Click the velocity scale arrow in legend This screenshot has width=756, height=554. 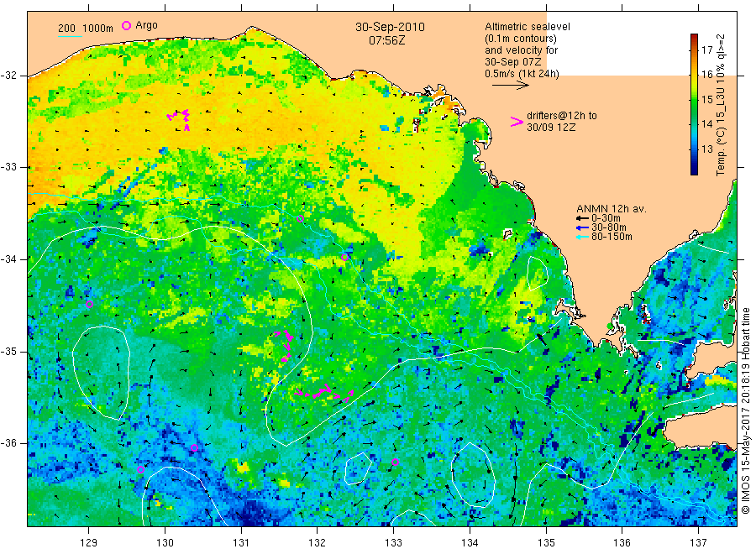(x=511, y=86)
